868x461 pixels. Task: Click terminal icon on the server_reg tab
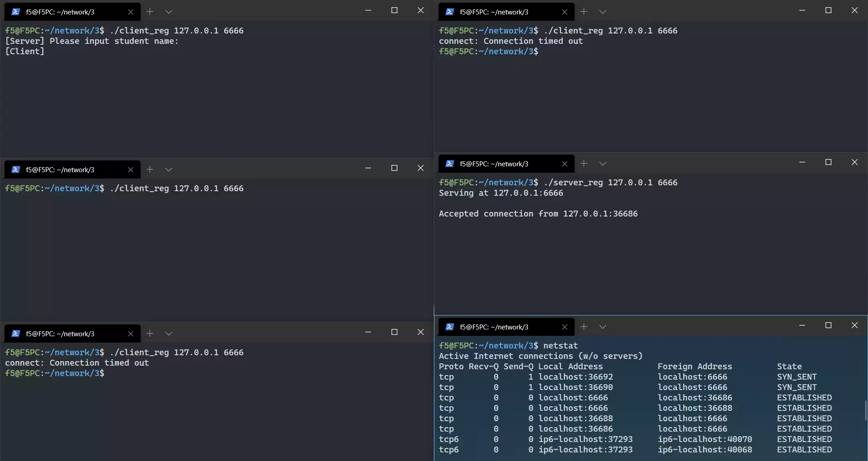(x=449, y=164)
